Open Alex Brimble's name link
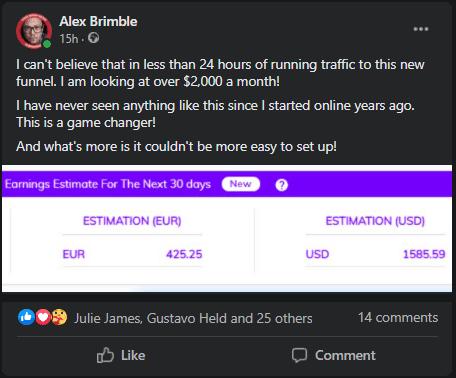This screenshot has width=456, height=378. pyautogui.click(x=98, y=21)
